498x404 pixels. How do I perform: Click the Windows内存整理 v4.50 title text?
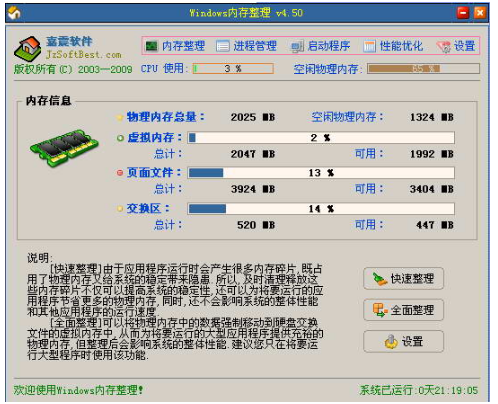coord(246,13)
